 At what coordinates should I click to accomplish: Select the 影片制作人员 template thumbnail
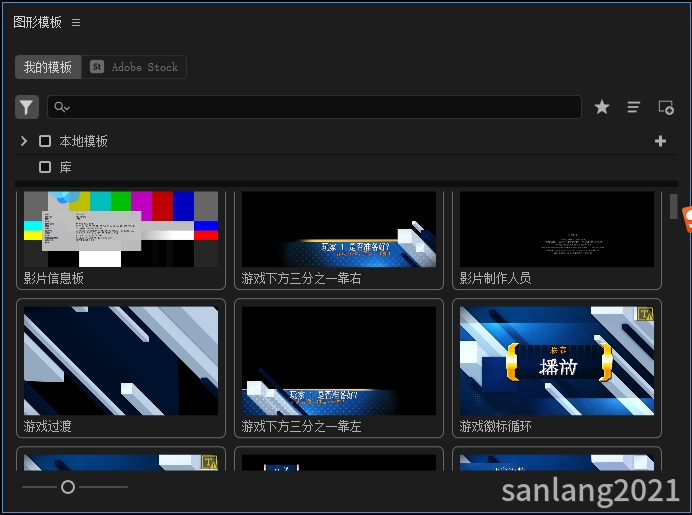(557, 229)
